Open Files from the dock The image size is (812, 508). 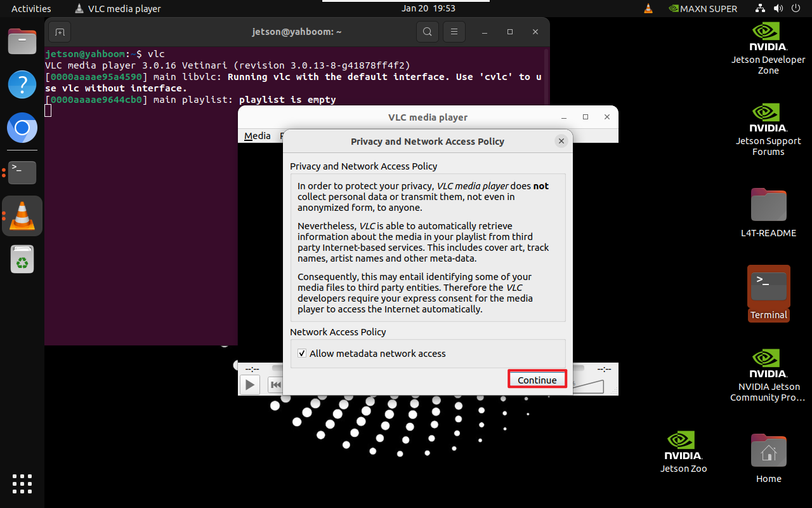tap(22, 41)
